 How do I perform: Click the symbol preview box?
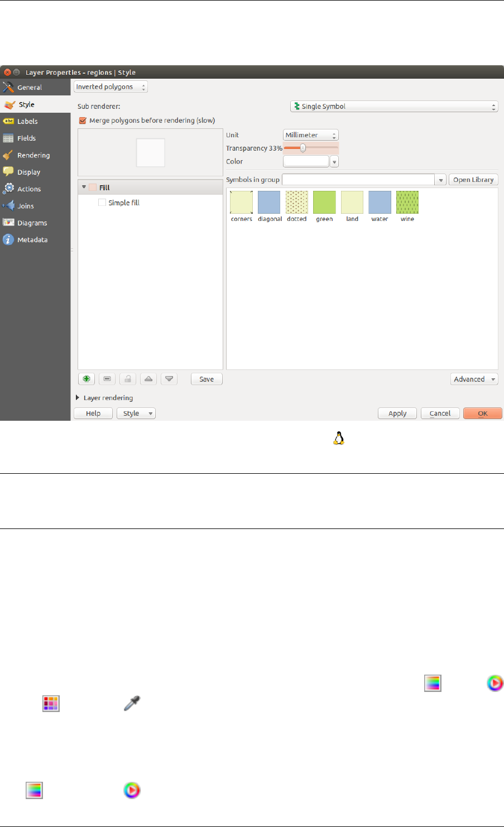(x=151, y=153)
